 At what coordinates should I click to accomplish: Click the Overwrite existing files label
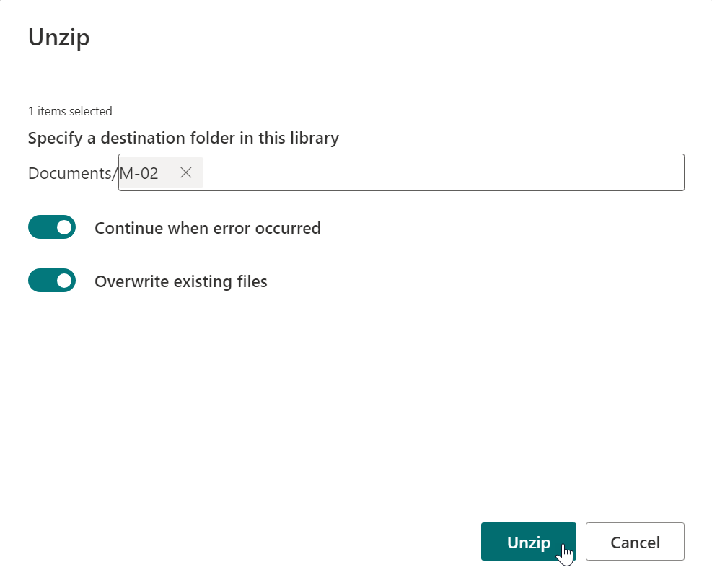click(x=181, y=281)
